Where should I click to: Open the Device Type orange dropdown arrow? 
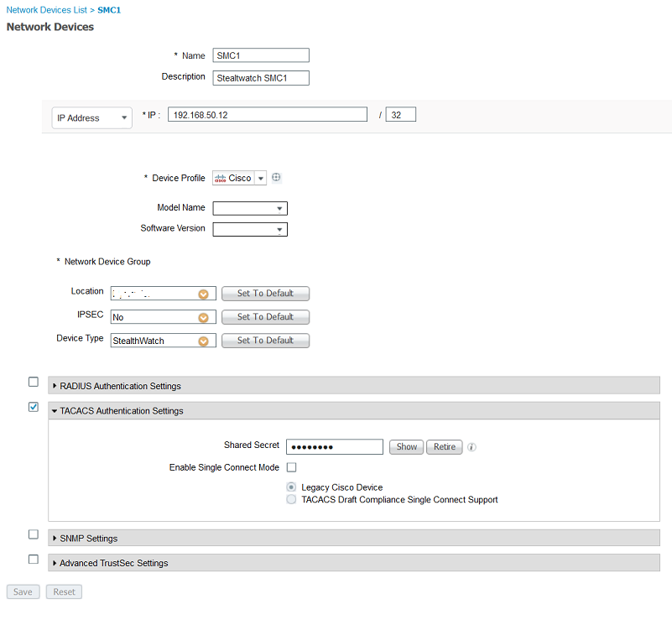(203, 341)
